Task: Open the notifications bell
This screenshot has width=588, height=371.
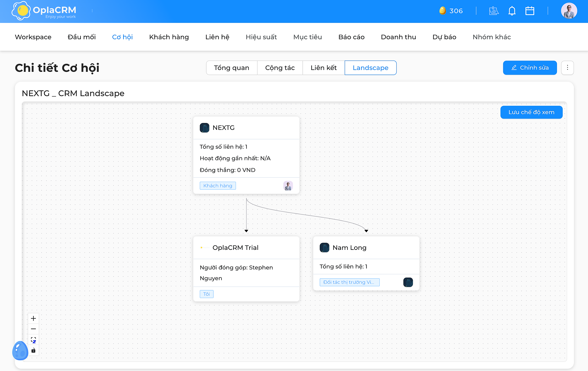Action: (x=512, y=11)
